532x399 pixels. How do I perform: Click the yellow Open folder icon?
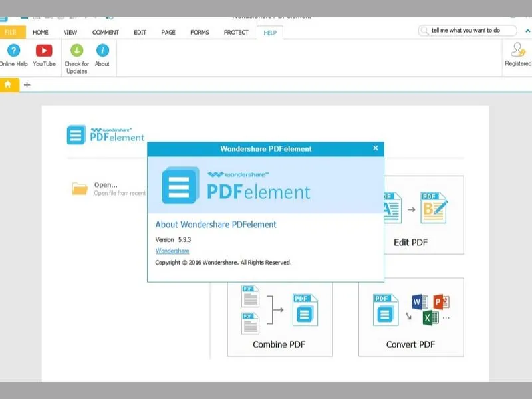coord(80,189)
